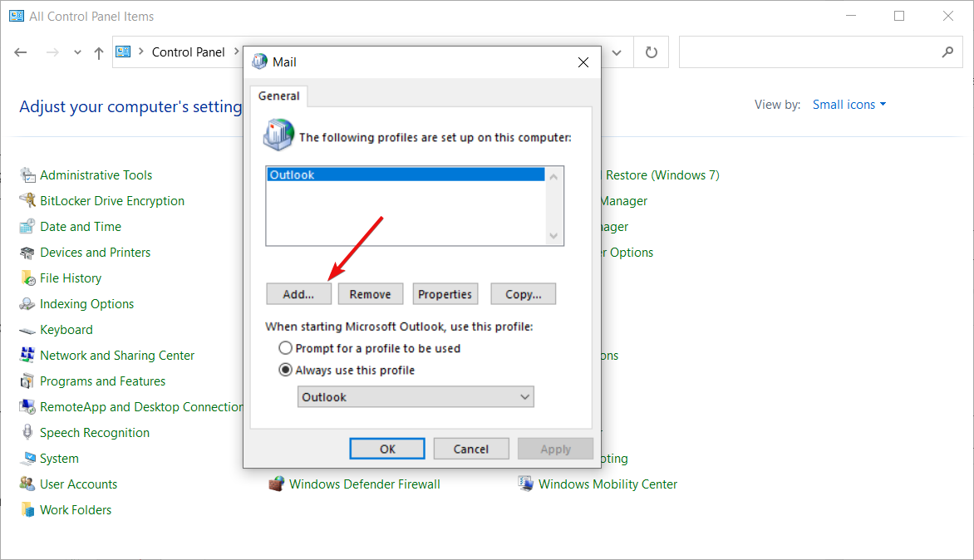Click the profile list scroll down arrow

click(553, 235)
